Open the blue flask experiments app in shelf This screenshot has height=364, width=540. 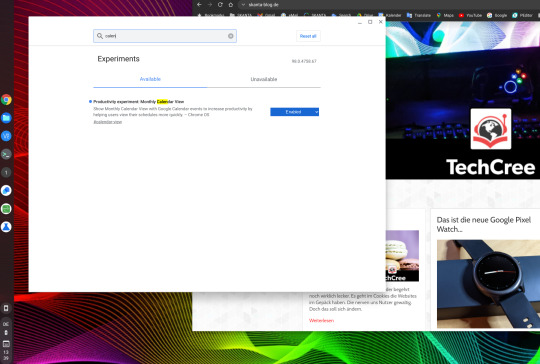click(6, 227)
